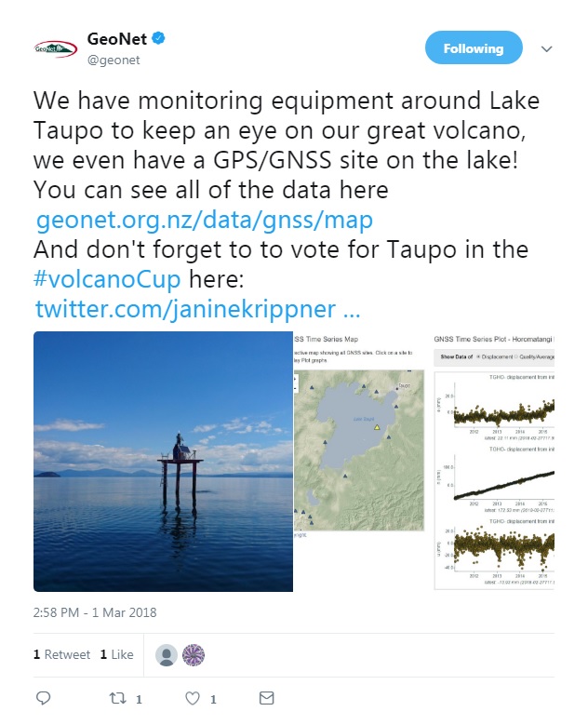Click the direct message envelope icon
This screenshot has height=725, width=588.
click(x=267, y=698)
